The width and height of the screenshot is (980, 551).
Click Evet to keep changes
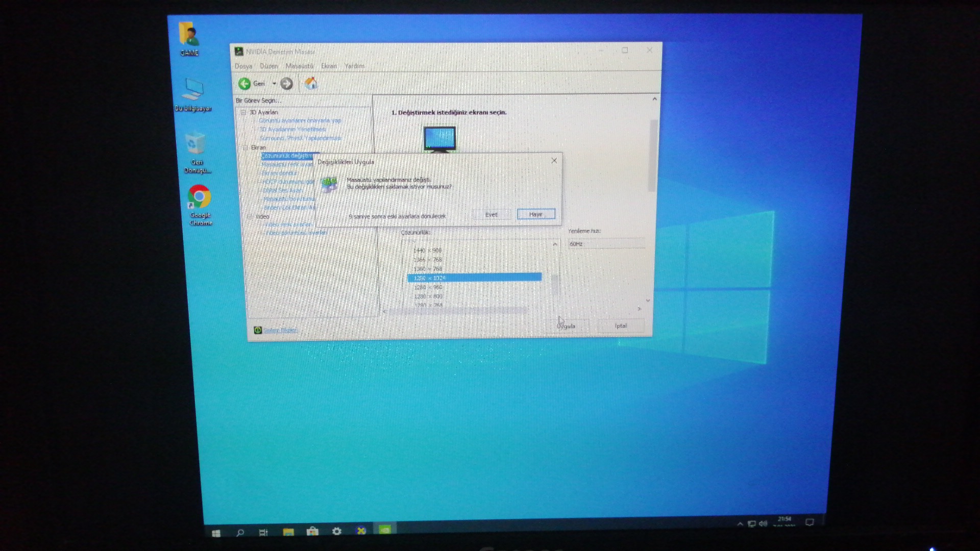[491, 214]
